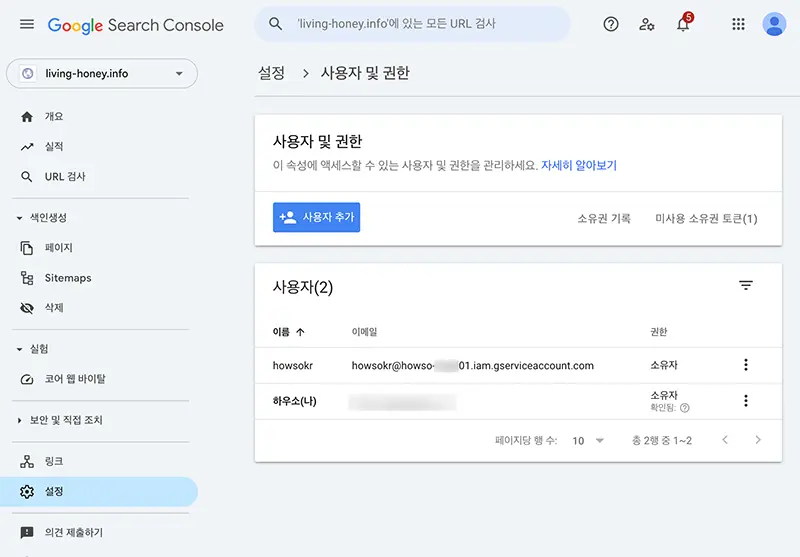Click the help question mark icon
The height and width of the screenshot is (557, 800).
click(x=611, y=24)
